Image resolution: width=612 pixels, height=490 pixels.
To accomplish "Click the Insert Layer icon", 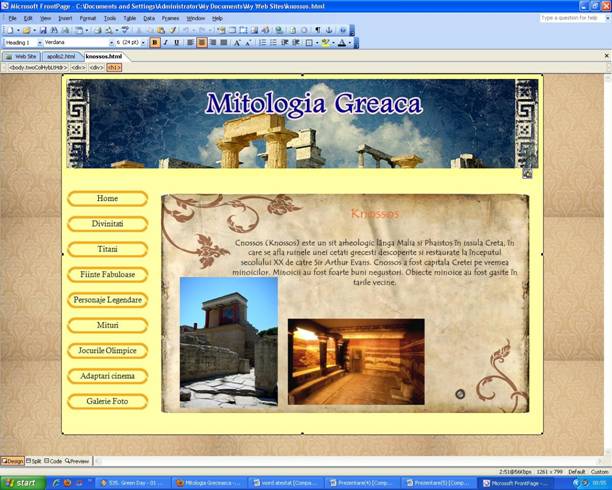I will [243, 30].
